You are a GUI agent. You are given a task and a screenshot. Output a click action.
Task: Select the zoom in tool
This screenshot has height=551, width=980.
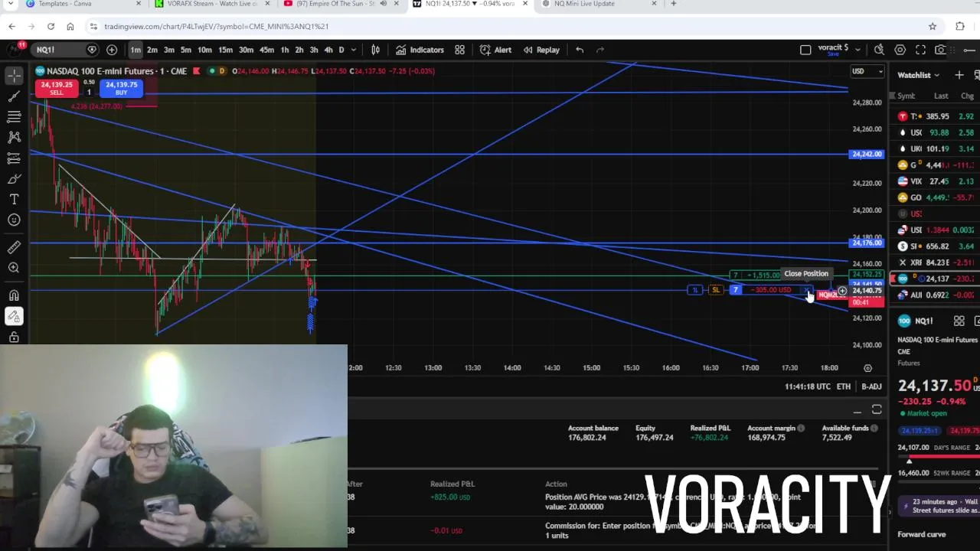pos(14,268)
